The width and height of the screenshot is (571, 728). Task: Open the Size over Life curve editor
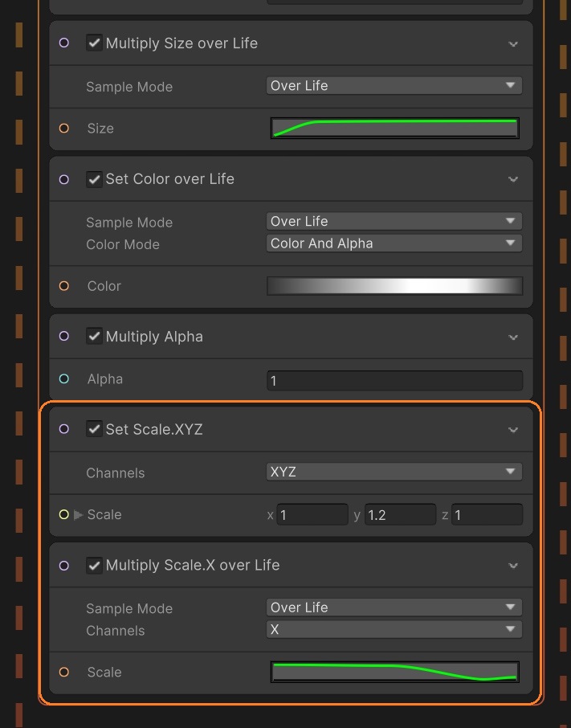tap(394, 129)
